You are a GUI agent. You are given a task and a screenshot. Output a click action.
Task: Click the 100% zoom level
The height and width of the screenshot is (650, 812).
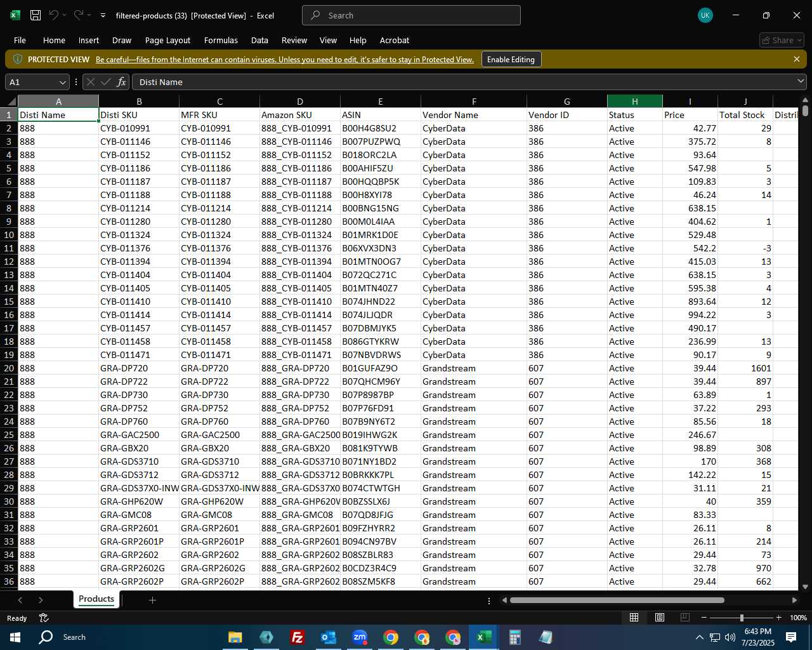pos(798,618)
